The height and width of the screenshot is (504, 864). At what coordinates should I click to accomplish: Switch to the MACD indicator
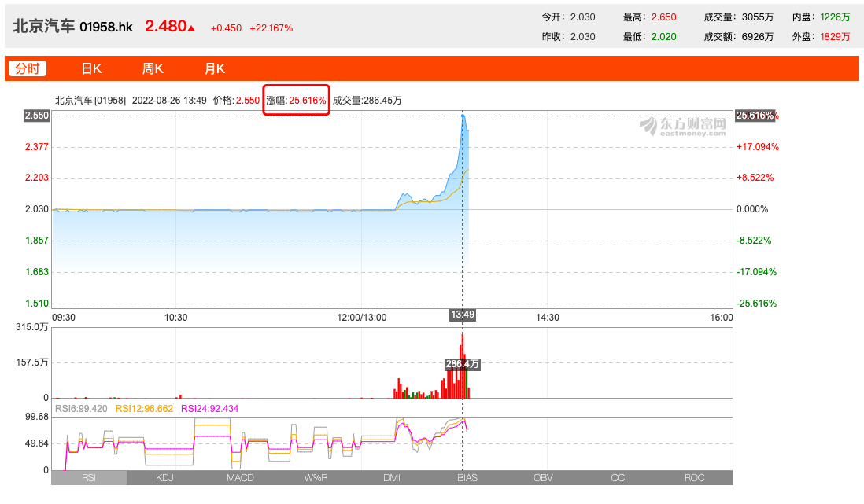pos(240,477)
